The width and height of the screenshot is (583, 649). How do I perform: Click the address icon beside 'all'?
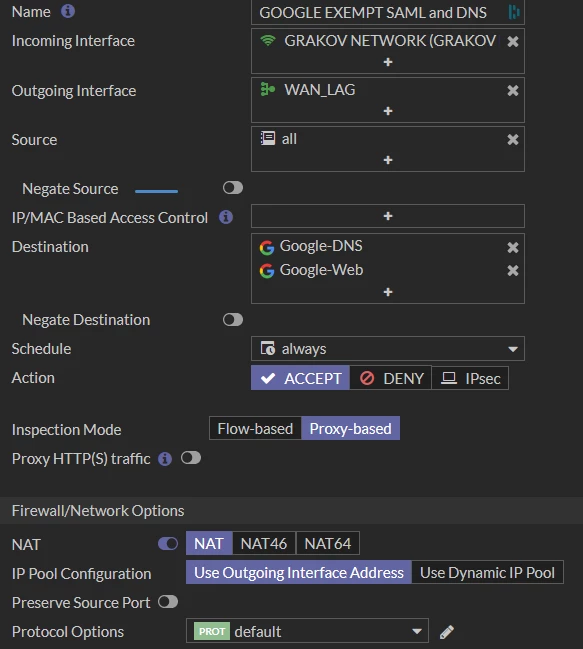[267, 138]
